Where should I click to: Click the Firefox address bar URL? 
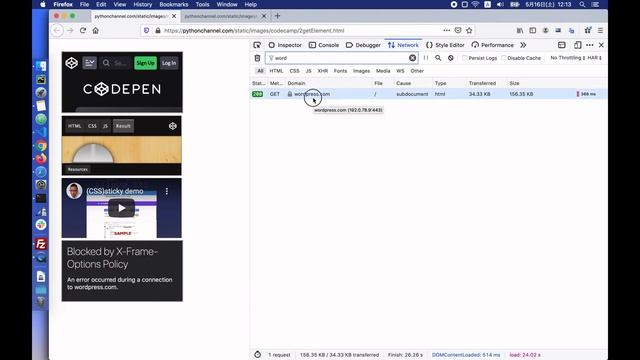[254, 31]
